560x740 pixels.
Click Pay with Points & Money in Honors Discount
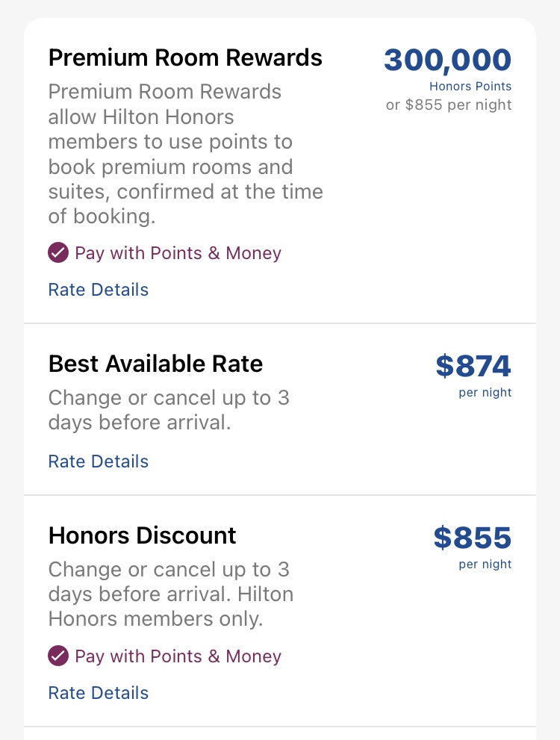[178, 656]
